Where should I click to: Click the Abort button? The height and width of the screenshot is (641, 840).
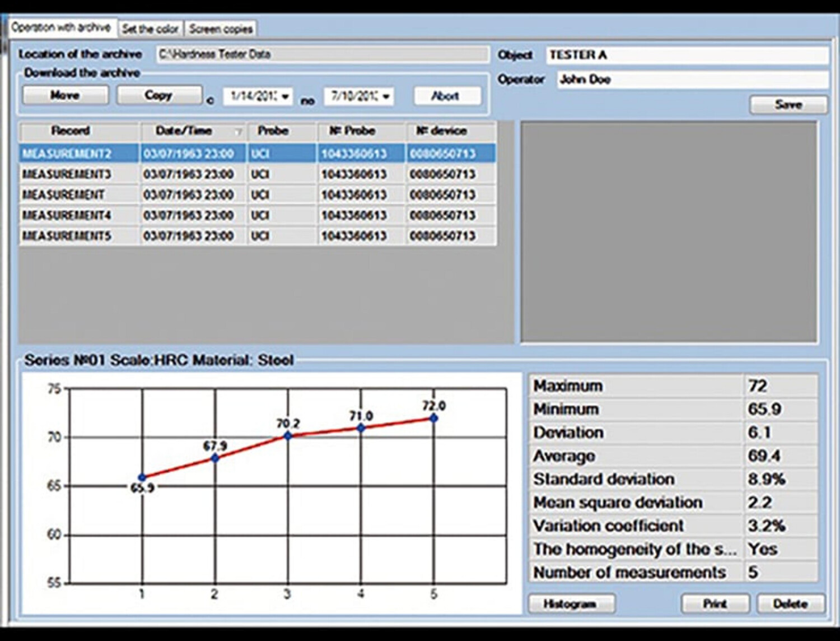(x=446, y=96)
